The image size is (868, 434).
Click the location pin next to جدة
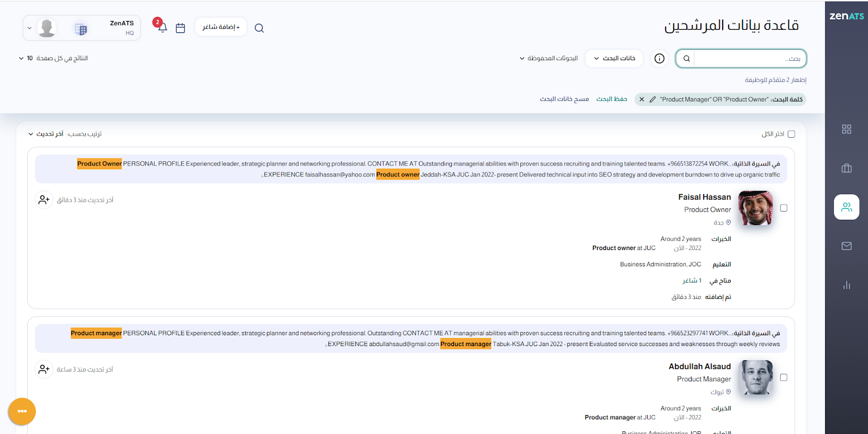coord(728,222)
